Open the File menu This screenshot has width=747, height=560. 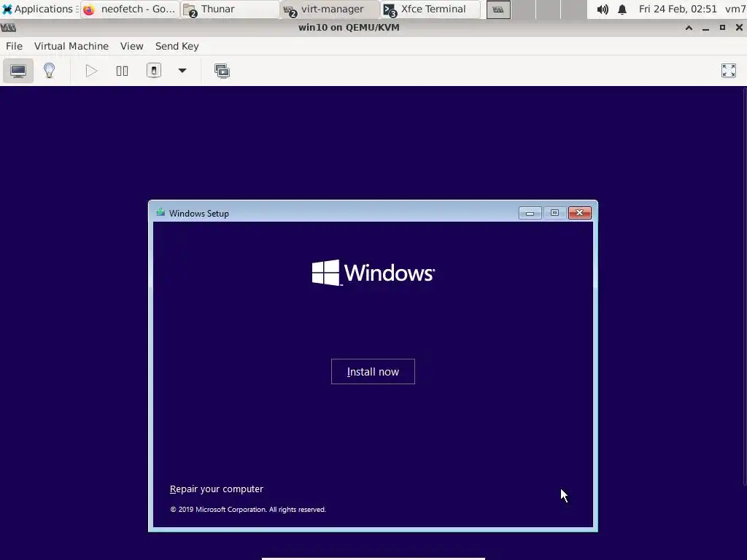coord(14,46)
